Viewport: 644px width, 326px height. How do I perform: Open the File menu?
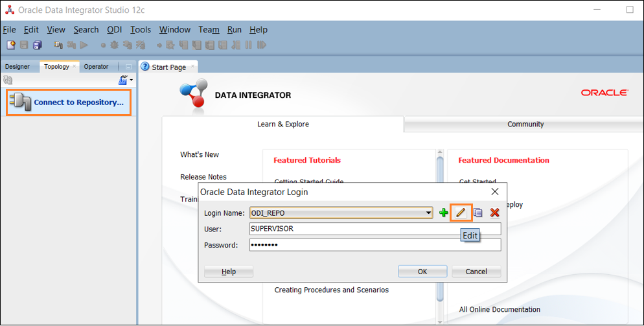[9, 30]
